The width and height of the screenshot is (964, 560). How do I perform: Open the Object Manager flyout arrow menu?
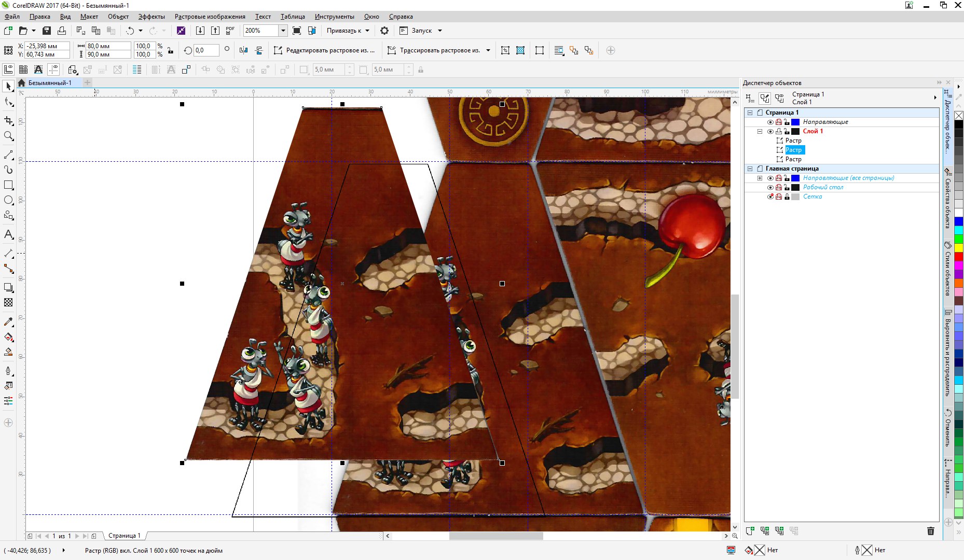[x=935, y=97]
